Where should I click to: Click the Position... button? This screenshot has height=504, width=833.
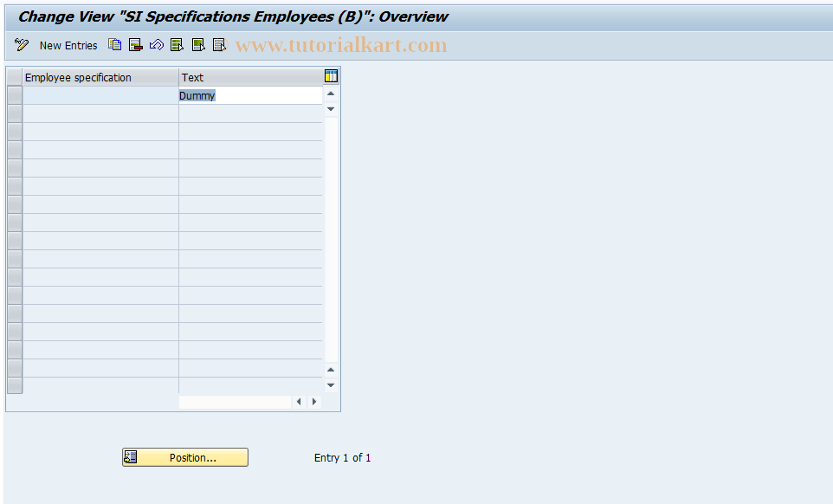(185, 457)
